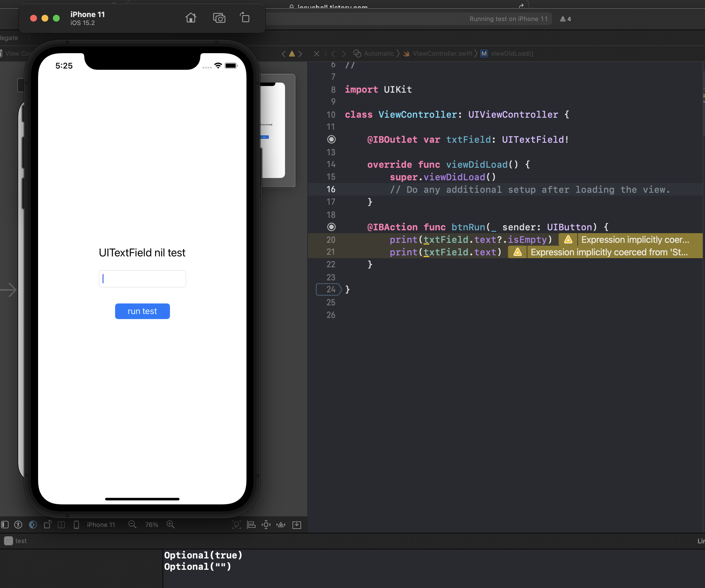Toggle the txtField IBOutlet connection circle
Viewport: 705px width, 588px height.
(331, 139)
